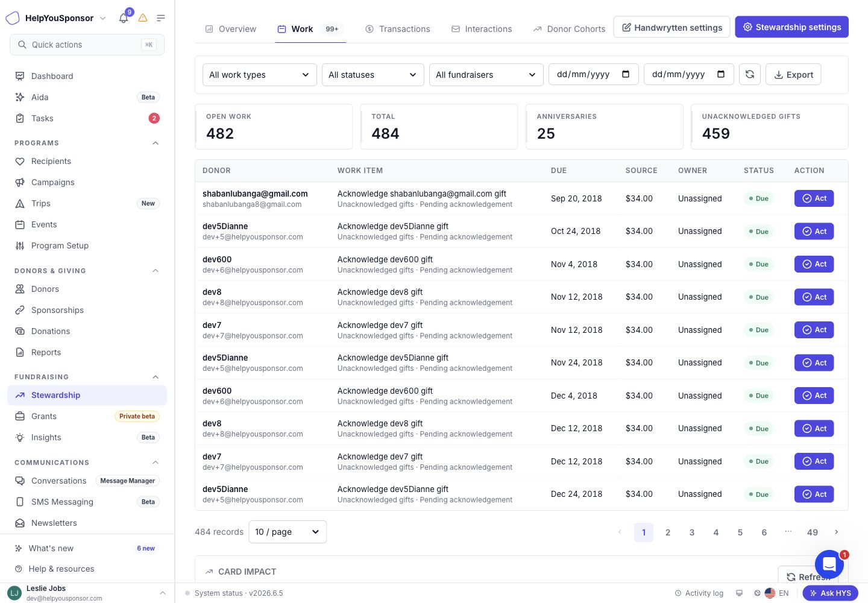Open the calendar picker in the first date field
The image size is (868, 603).
coord(626,74)
